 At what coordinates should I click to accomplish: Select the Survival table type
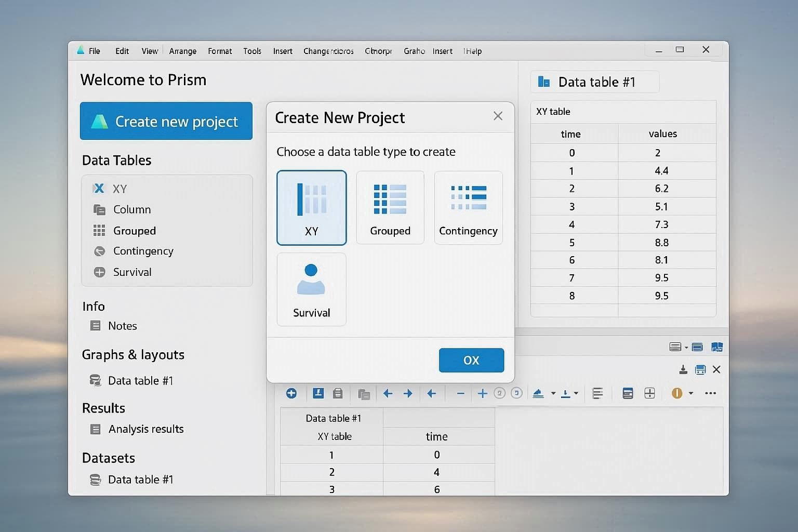311,289
